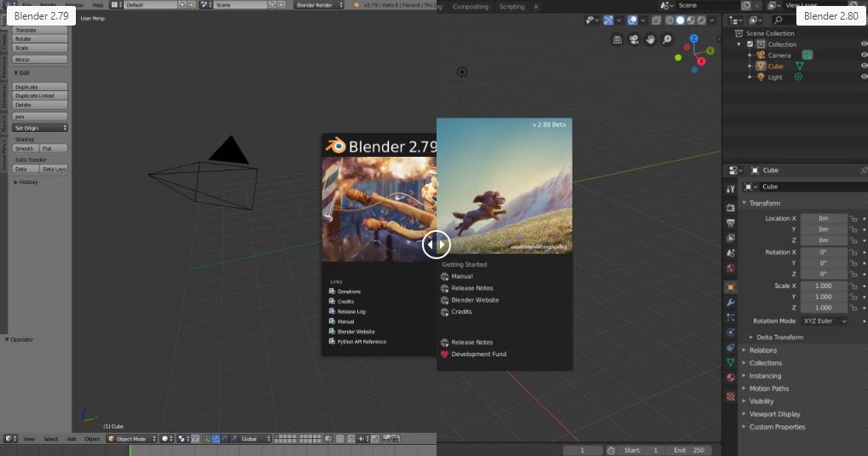The height and width of the screenshot is (456, 868).
Task: Click the blue Z axis on navigation gizmo
Action: pos(693,38)
